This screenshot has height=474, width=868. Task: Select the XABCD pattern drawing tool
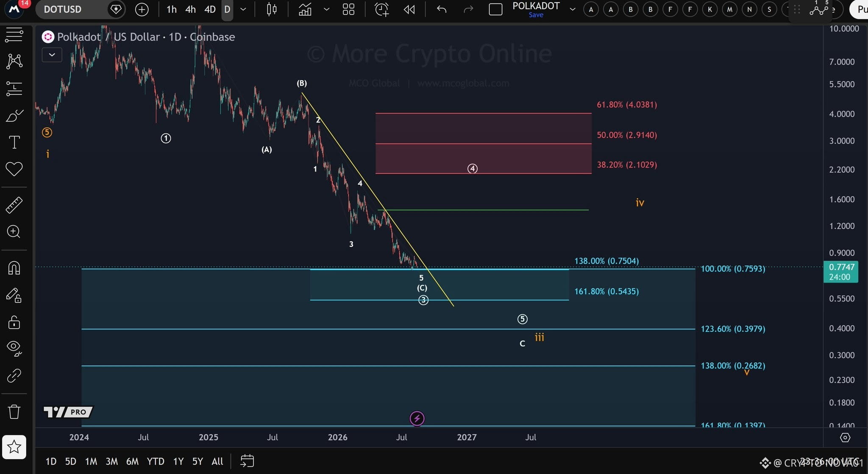click(x=14, y=61)
